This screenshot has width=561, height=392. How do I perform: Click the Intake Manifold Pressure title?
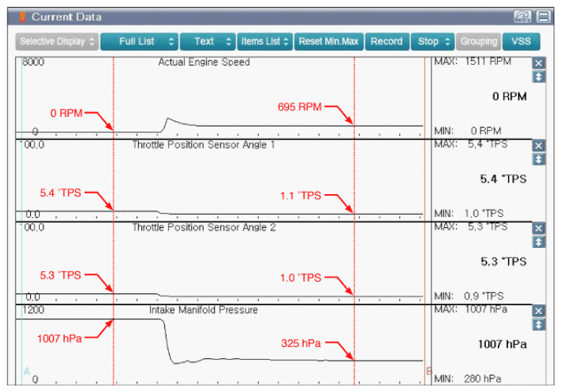(x=203, y=310)
